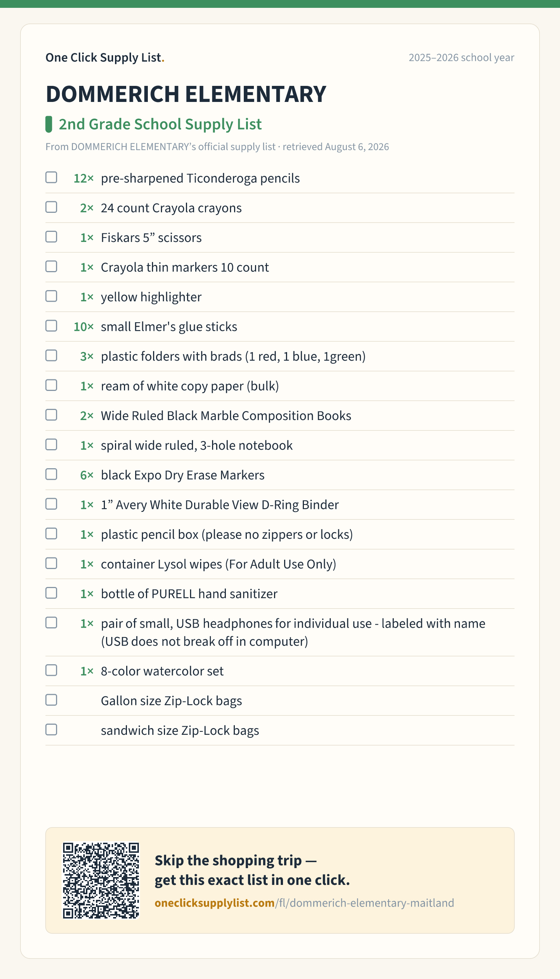The image size is (560, 979).
Task: Open the oneclicksupplylist.com dommerich link
Action: click(304, 903)
